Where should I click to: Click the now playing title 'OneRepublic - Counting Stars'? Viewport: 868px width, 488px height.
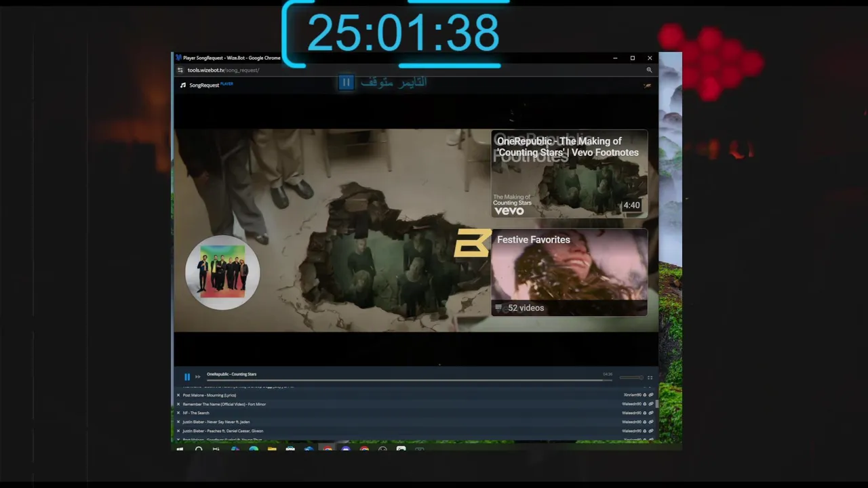click(x=232, y=374)
